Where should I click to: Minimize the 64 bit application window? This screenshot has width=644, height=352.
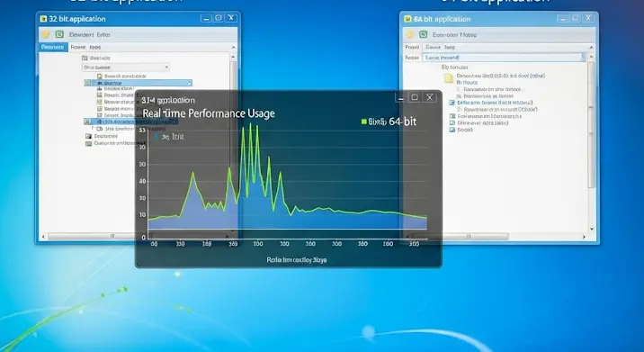tap(563, 18)
